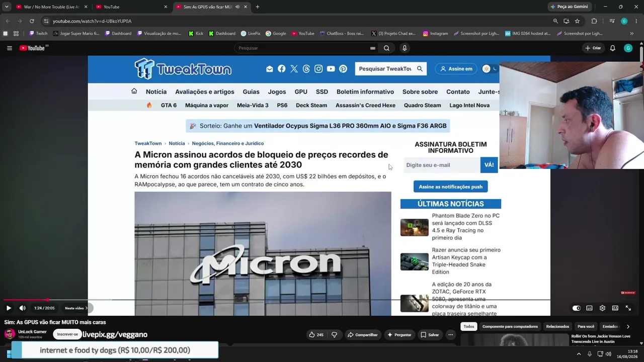Image resolution: width=644 pixels, height=362 pixels.
Task: Open the LivePix bookmark
Action: [x=251, y=34]
